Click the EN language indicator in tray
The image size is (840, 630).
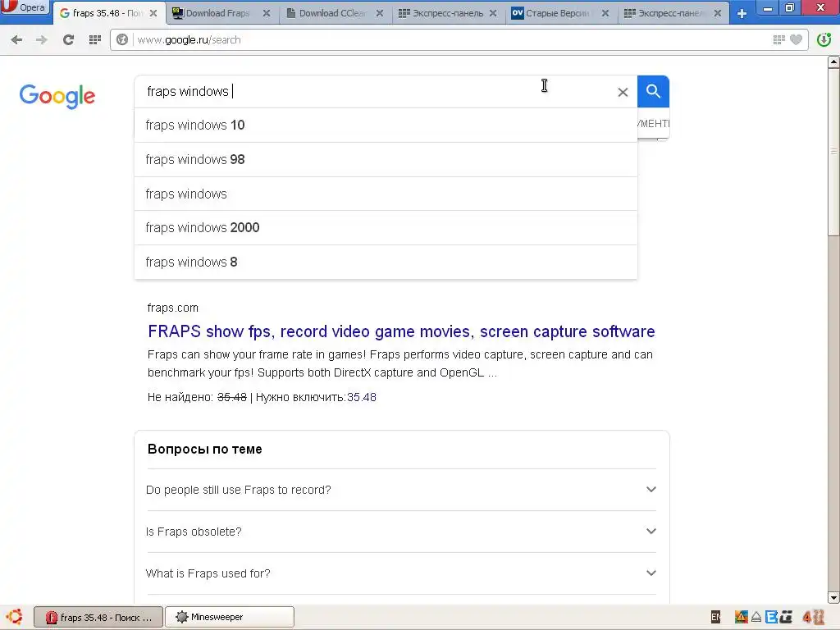[x=715, y=617]
